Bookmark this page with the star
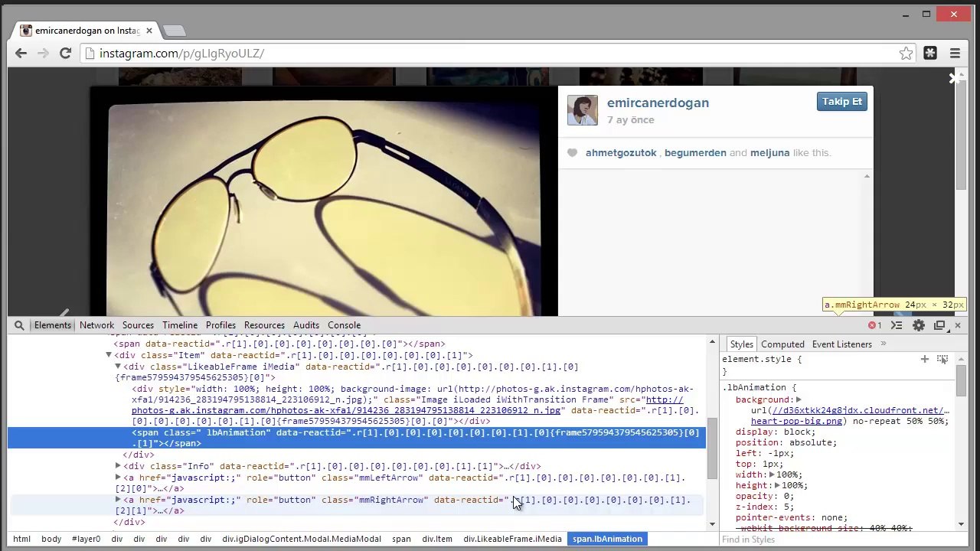Screen dimensions: 980x551 [x=906, y=53]
